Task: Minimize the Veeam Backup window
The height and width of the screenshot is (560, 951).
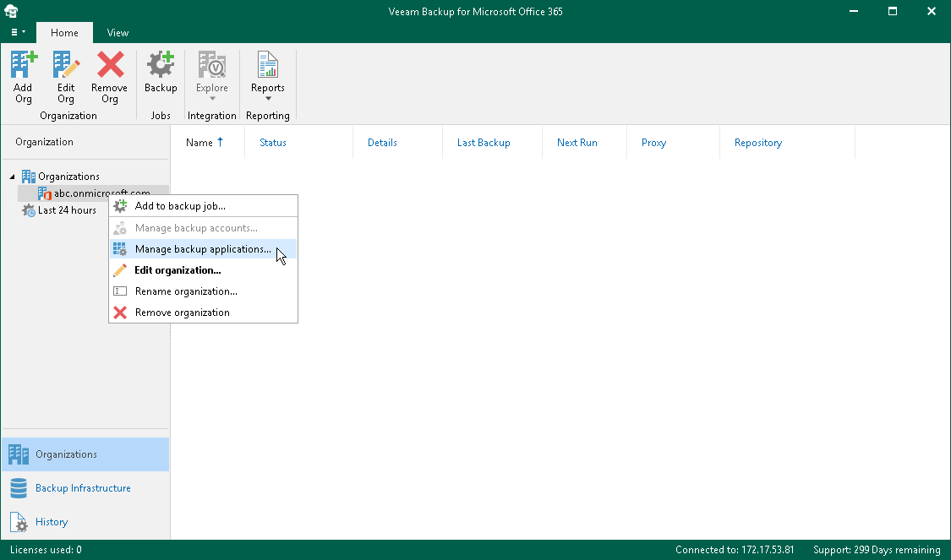Action: (853, 11)
